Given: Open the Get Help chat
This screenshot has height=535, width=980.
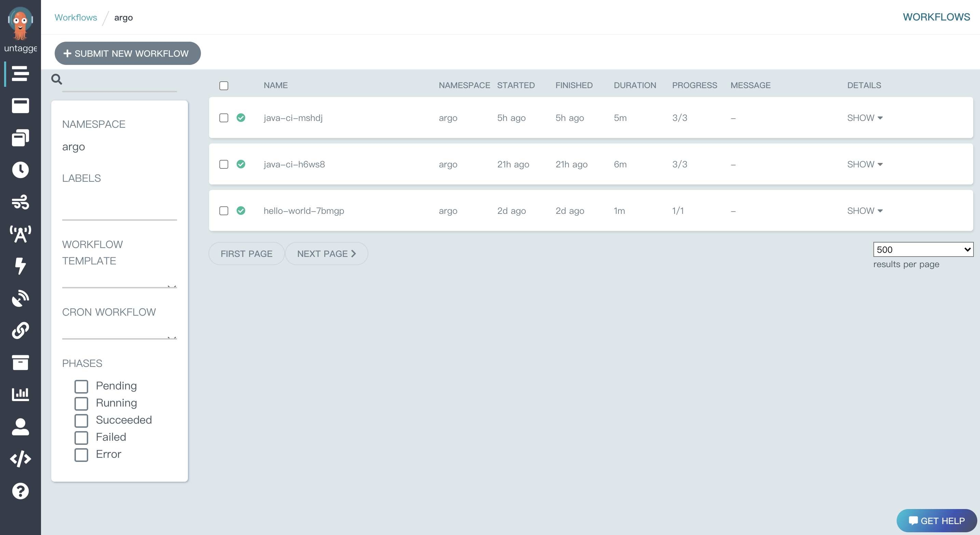Looking at the screenshot, I should (x=937, y=521).
